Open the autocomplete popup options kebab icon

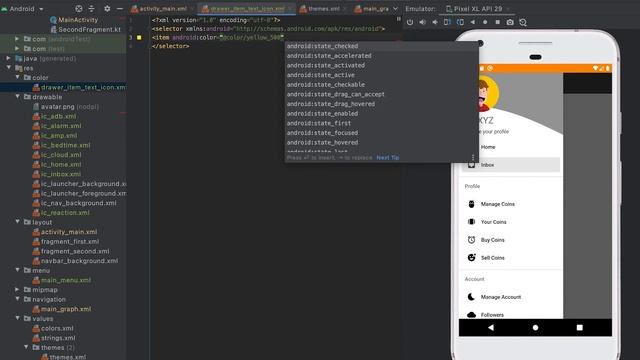point(473,157)
